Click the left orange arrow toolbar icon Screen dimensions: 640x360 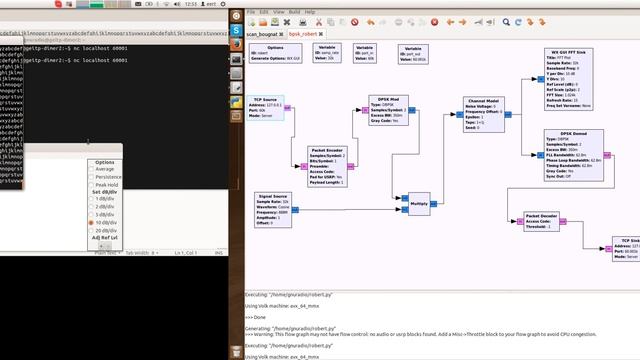pyautogui.click(x=451, y=22)
